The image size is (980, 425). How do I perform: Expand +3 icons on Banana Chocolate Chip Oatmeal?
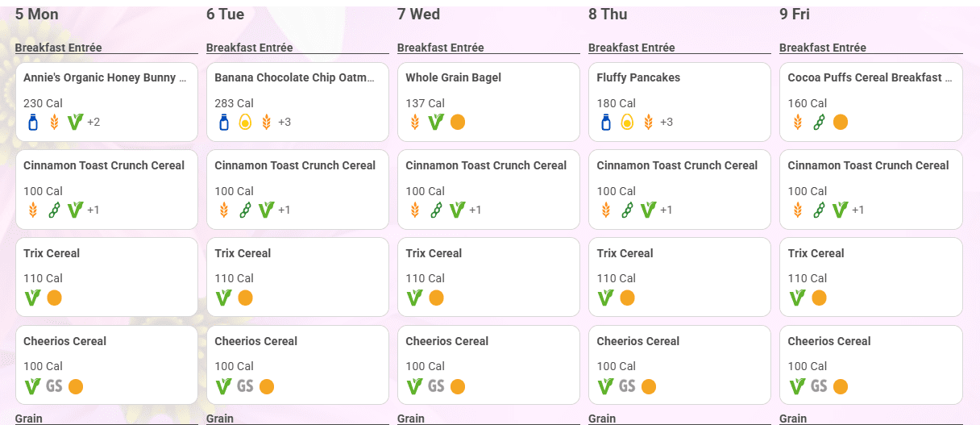click(x=284, y=122)
